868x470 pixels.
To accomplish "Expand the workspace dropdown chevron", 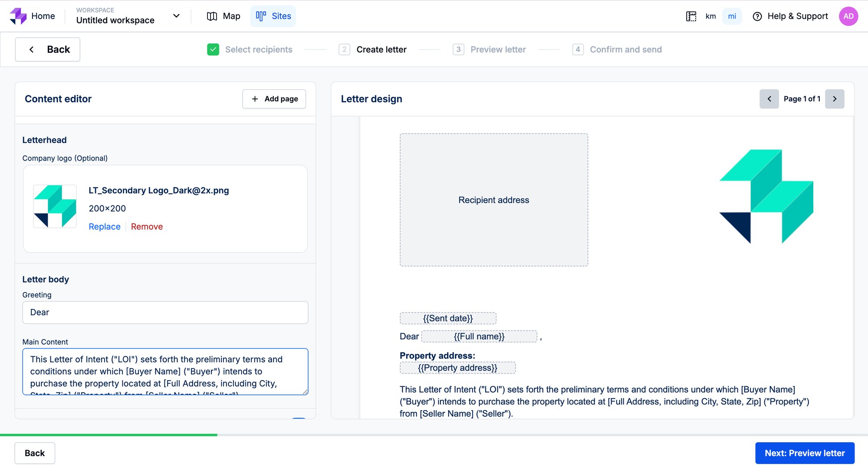I will click(x=176, y=16).
